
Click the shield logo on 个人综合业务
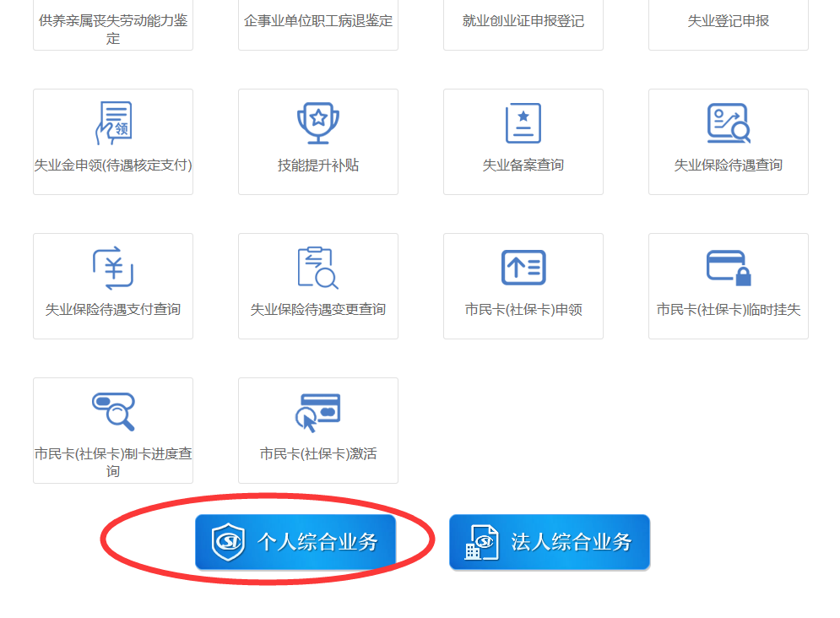click(228, 541)
